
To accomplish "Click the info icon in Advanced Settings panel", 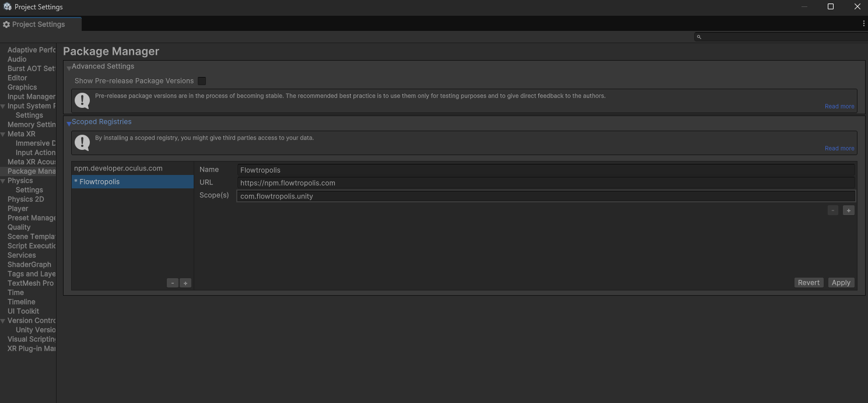I will click(x=82, y=100).
